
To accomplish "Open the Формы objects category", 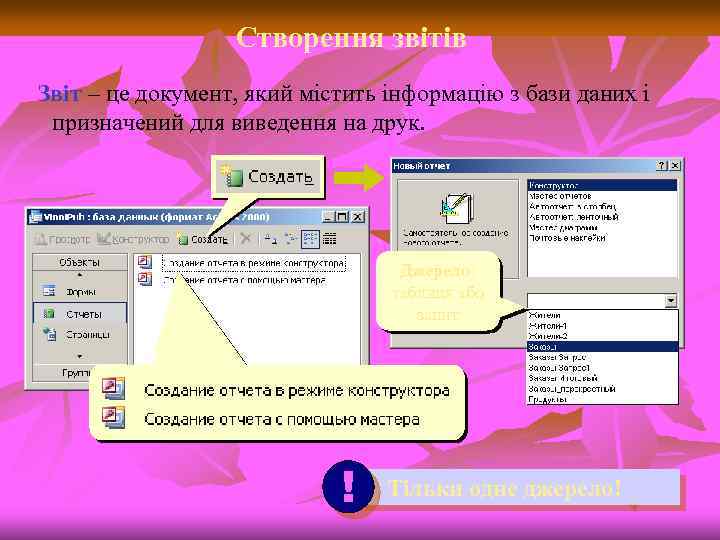I will 80,292.
